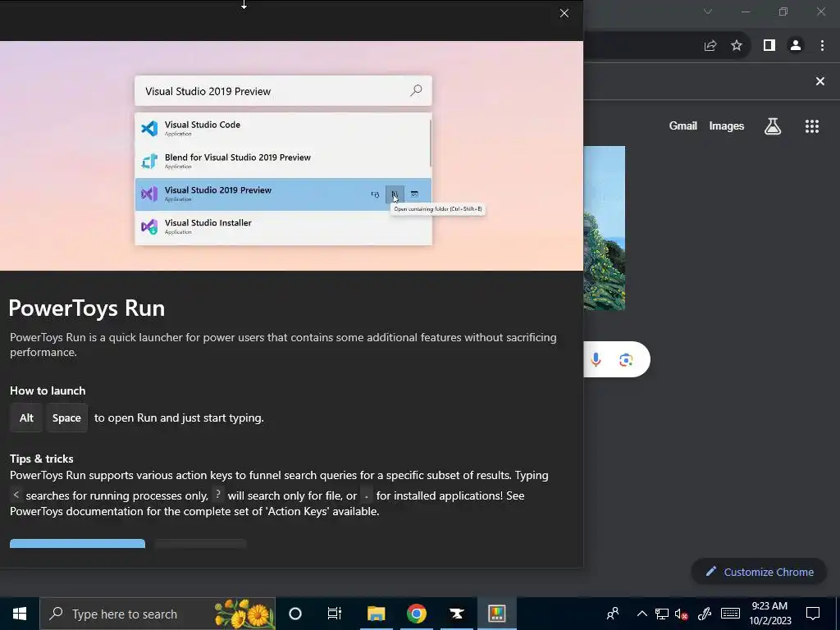Open the Windows Start menu
Viewport: 840px width, 630px height.
tap(20, 614)
